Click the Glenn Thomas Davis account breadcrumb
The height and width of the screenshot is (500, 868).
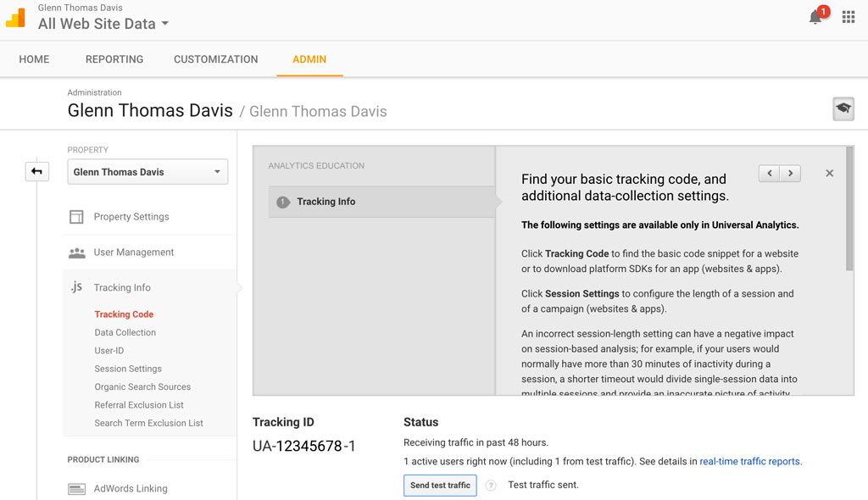click(x=150, y=110)
